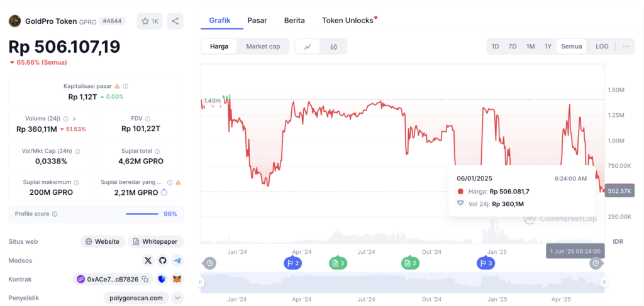Open the Whitepaper link
Screen dimensions: 644x306
tap(156, 241)
